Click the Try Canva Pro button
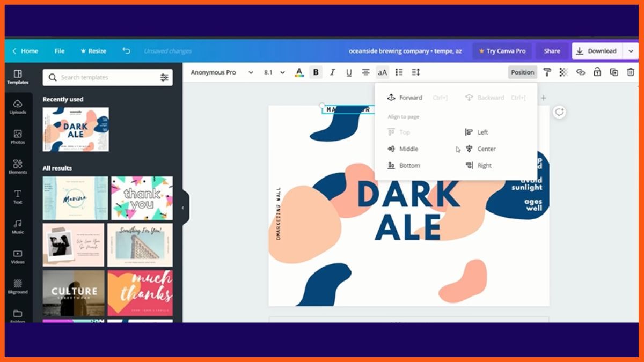644x362 pixels. [x=502, y=51]
